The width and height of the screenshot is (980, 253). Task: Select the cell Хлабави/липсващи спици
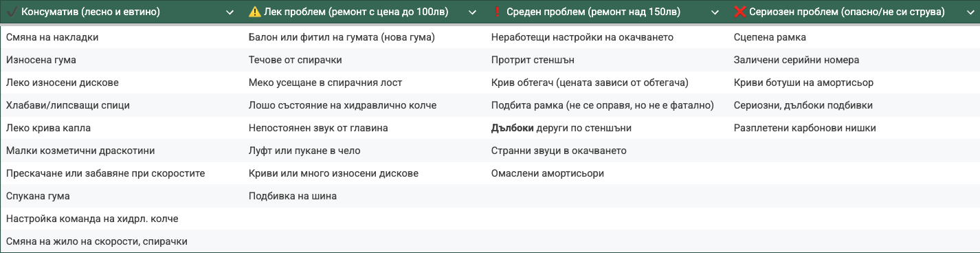point(122,105)
